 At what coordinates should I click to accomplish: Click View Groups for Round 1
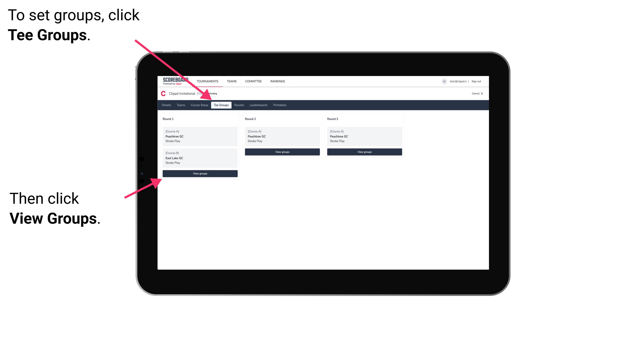(x=200, y=174)
